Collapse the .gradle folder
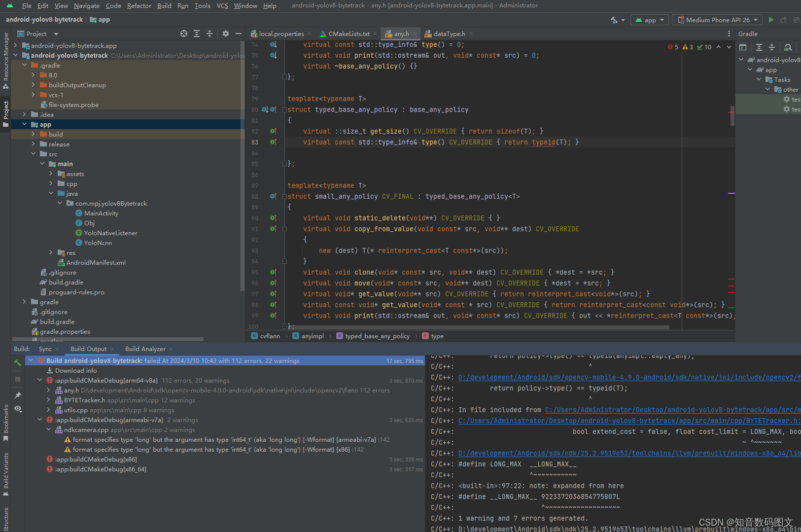 (x=24, y=65)
